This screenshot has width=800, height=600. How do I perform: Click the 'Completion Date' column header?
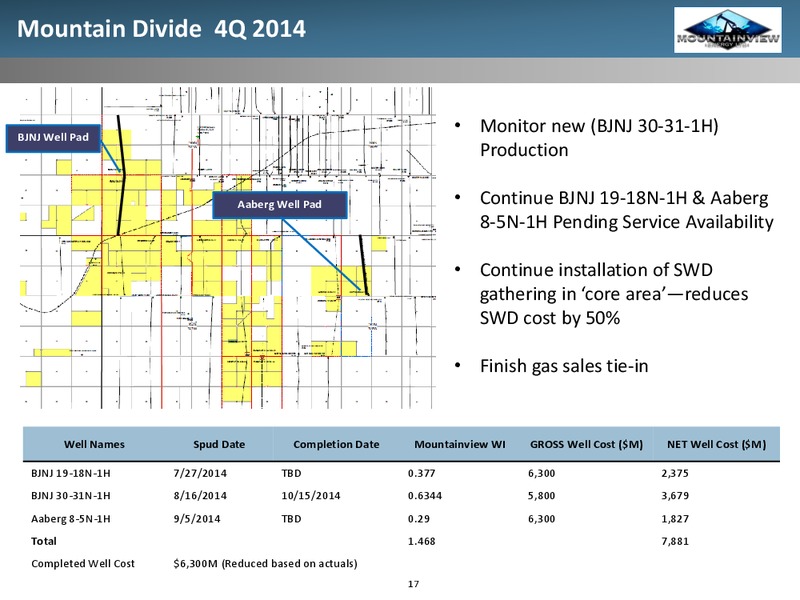(336, 444)
